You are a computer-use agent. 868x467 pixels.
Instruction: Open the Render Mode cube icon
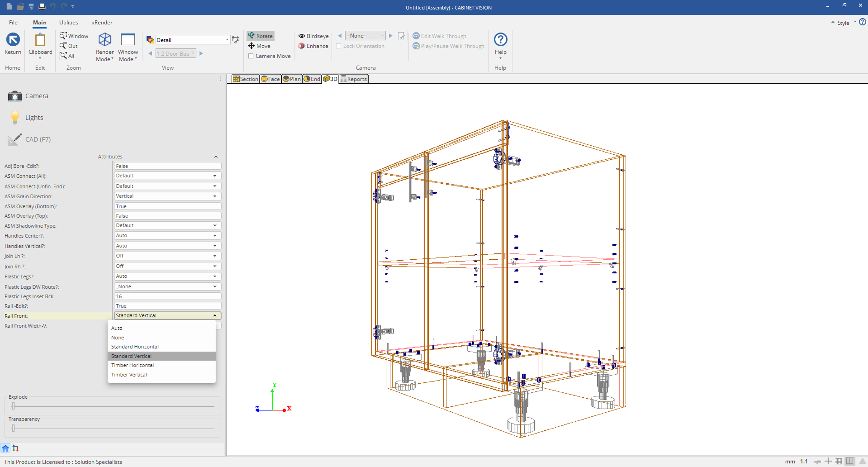click(x=104, y=40)
